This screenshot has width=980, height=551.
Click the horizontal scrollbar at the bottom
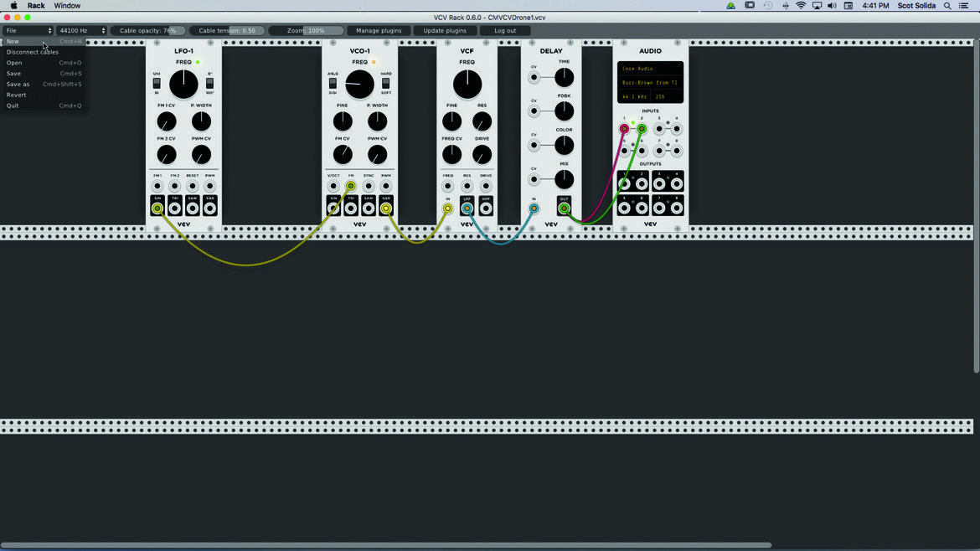pos(385,545)
